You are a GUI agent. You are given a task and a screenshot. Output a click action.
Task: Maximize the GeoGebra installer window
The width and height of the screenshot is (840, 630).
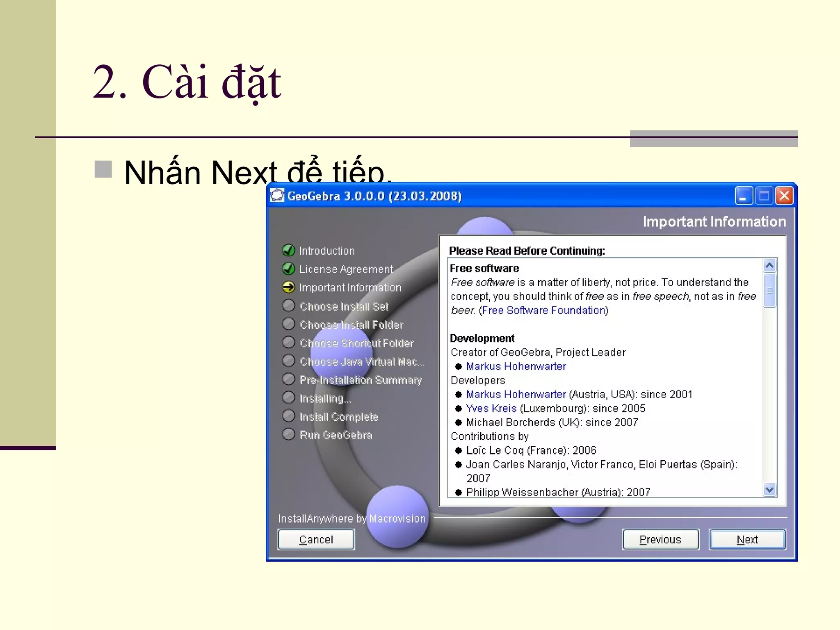coord(764,196)
